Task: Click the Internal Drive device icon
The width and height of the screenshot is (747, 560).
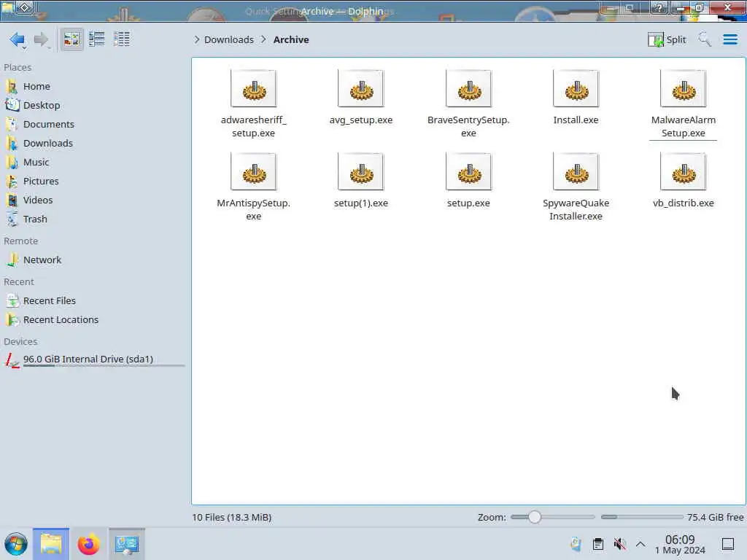Action: (12, 360)
